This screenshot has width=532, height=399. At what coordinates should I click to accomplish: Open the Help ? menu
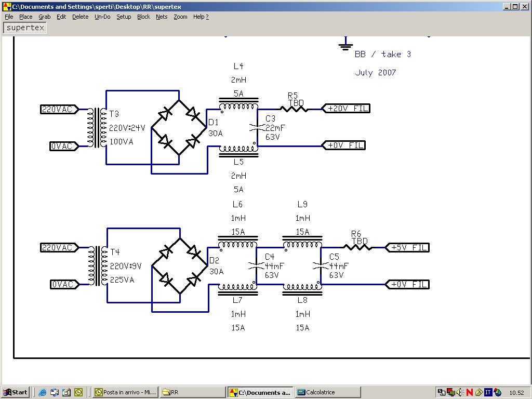coord(201,17)
